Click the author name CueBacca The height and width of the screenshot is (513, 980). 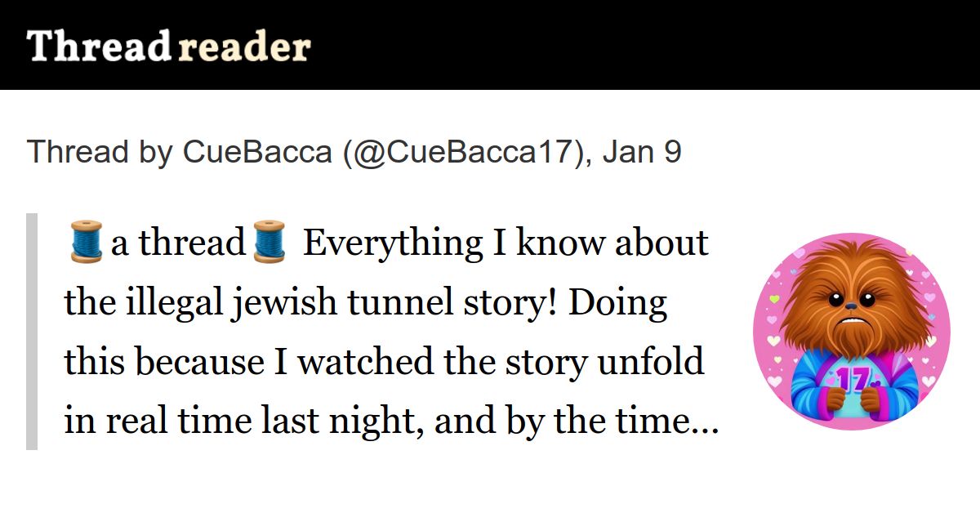pos(257,153)
